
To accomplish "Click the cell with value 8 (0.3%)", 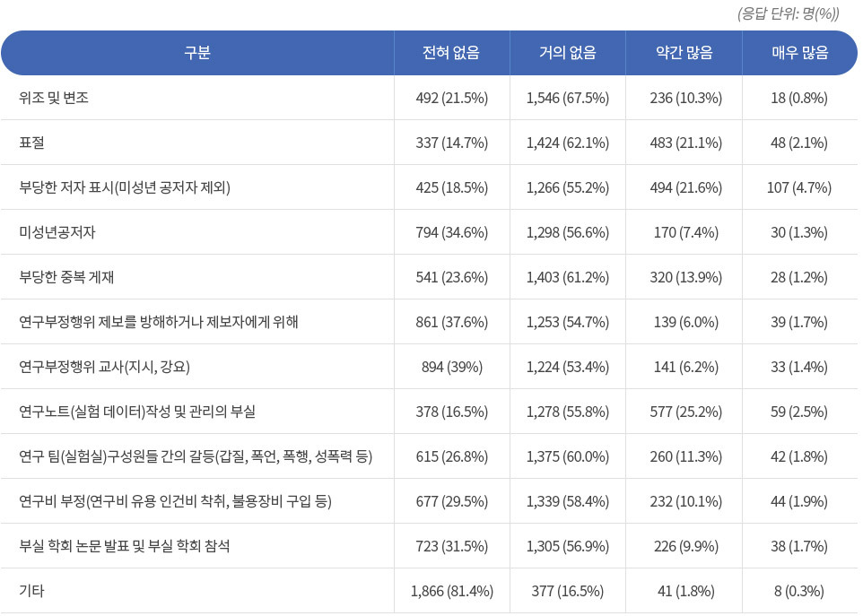I will [x=799, y=591].
